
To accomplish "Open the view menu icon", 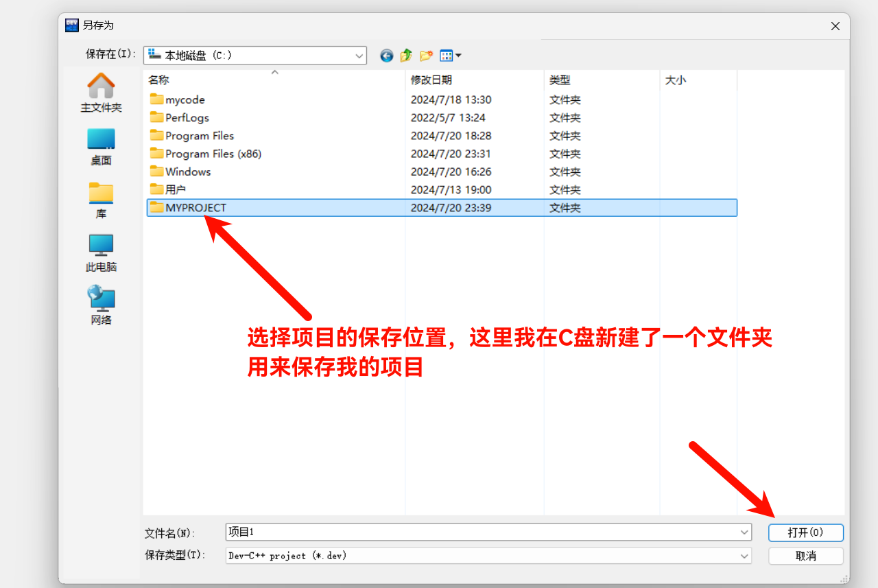I will click(x=451, y=56).
